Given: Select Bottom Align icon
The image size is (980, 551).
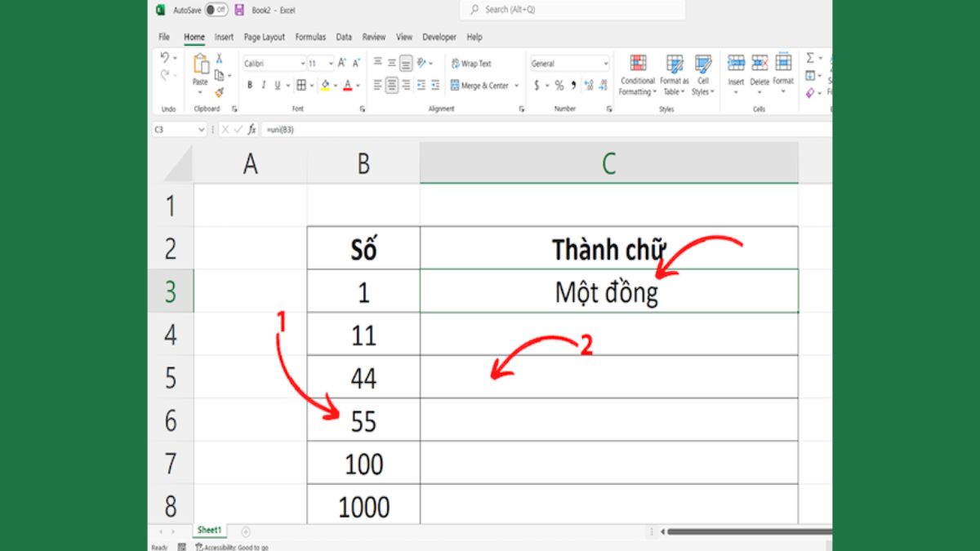Looking at the screenshot, I should click(406, 63).
